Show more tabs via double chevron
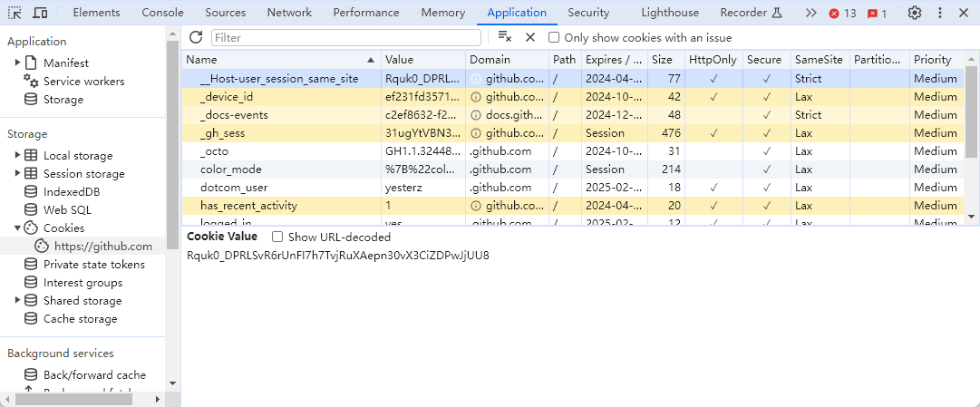Viewport: 980px width, 407px height. [810, 13]
